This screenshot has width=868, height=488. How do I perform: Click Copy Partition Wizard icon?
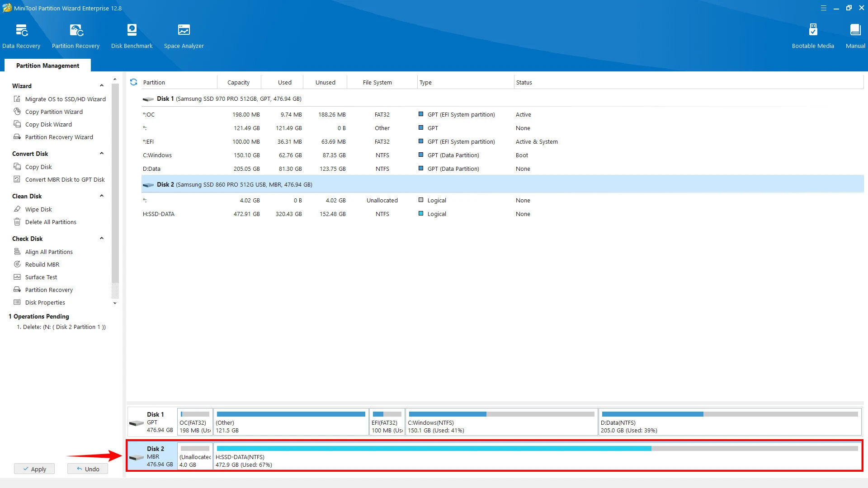pos(17,112)
